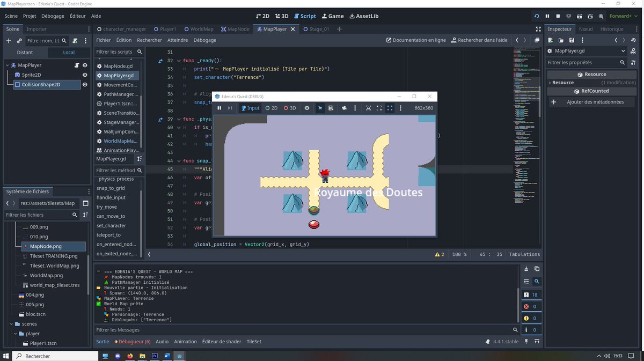Pause the game in the debug window
The width and height of the screenshot is (644, 361).
(219, 108)
